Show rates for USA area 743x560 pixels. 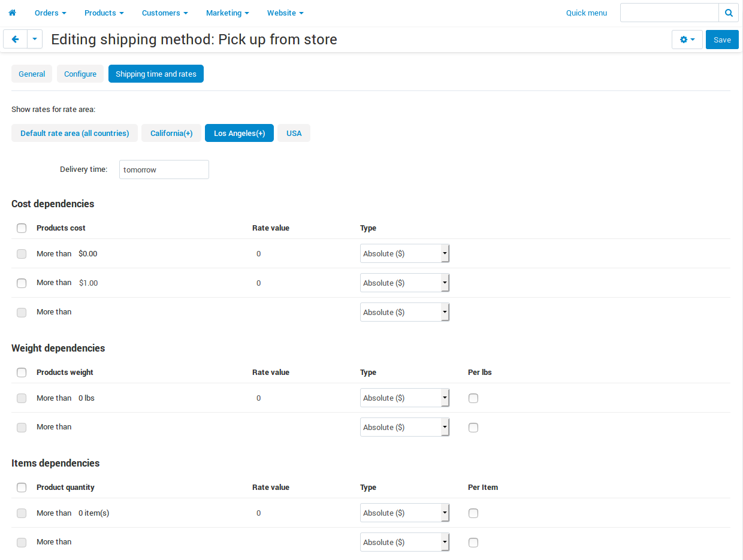pos(294,133)
